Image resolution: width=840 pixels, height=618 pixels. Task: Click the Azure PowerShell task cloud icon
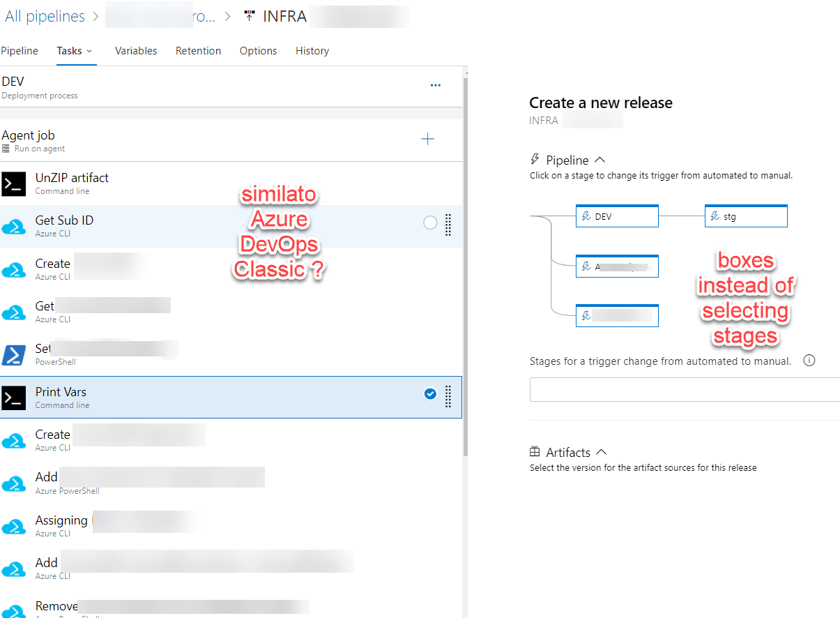coord(14,483)
